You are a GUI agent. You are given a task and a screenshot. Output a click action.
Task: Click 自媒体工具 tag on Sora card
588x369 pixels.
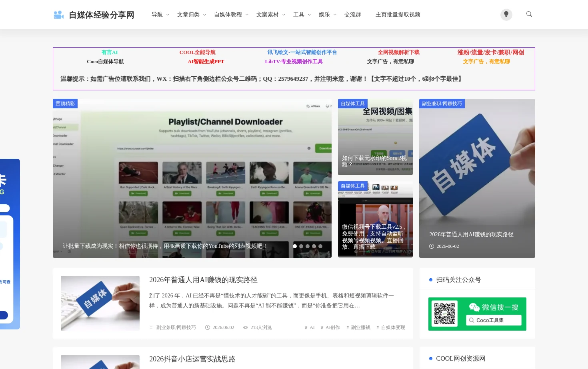tap(353, 104)
